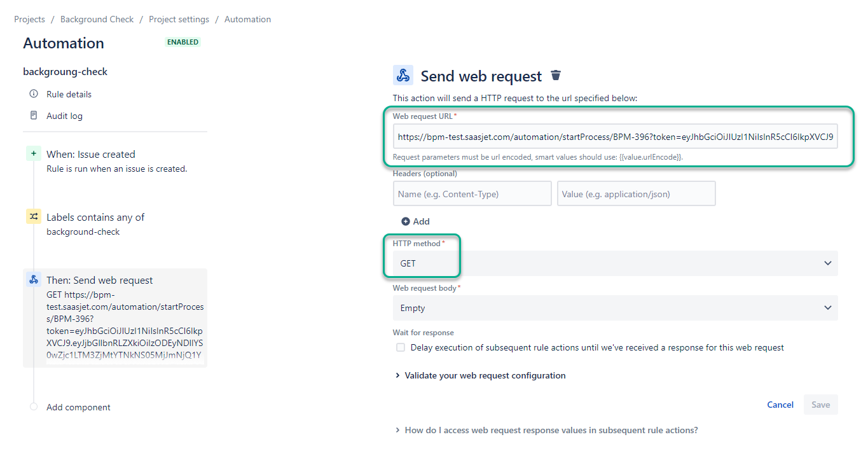Image resolution: width=868 pixels, height=458 pixels.
Task: Enable delay execution until web request response
Action: coord(400,347)
